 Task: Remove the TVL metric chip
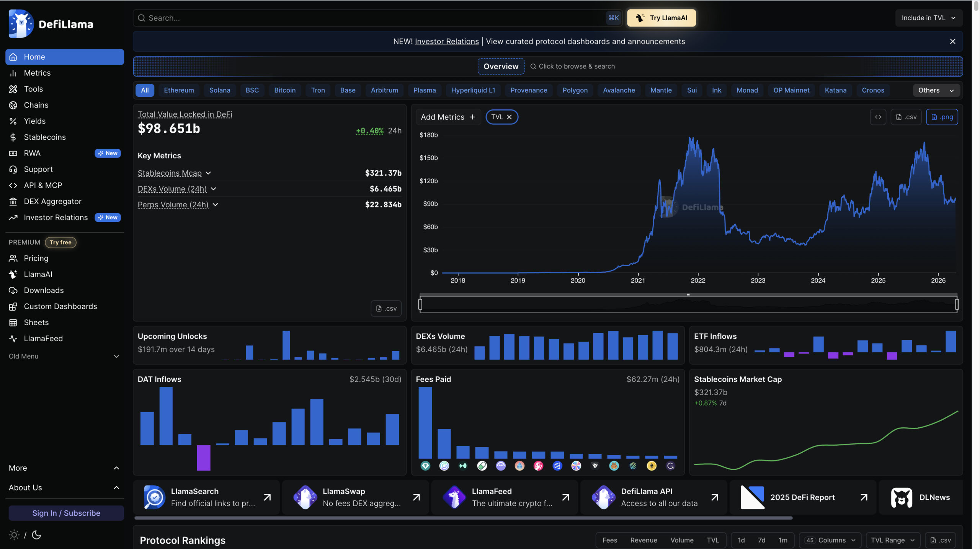pyautogui.click(x=509, y=117)
